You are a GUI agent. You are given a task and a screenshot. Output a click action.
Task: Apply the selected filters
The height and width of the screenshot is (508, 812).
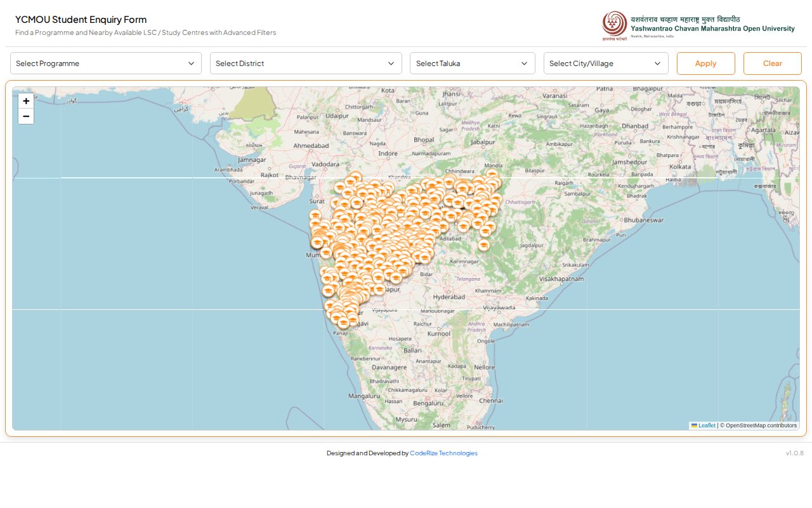[x=706, y=63]
